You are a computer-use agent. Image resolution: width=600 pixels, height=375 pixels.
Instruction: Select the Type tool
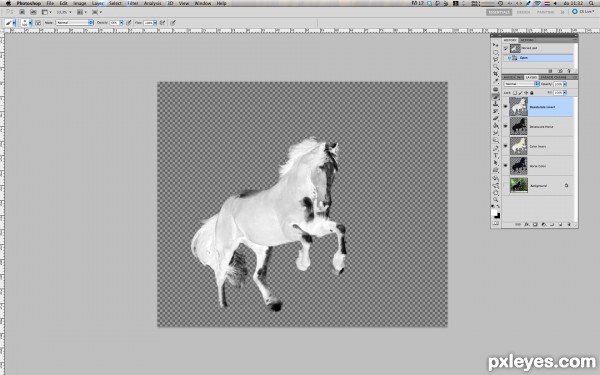click(496, 155)
